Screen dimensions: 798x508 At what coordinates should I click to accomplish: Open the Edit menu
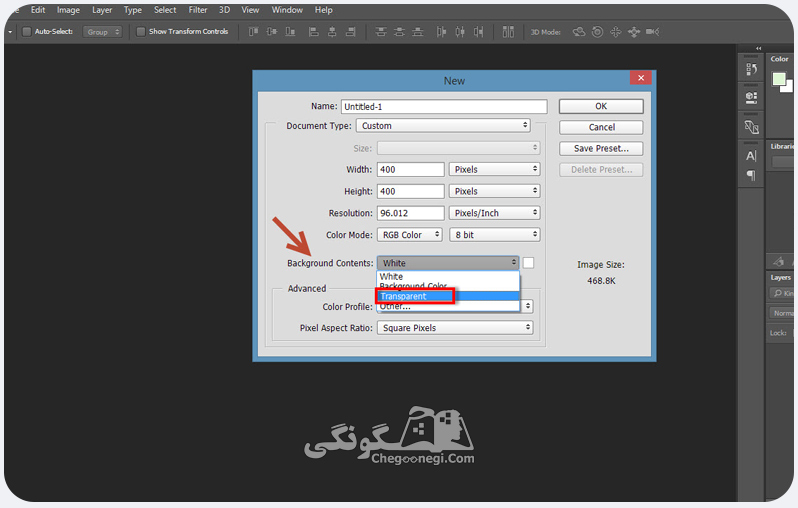coord(38,10)
